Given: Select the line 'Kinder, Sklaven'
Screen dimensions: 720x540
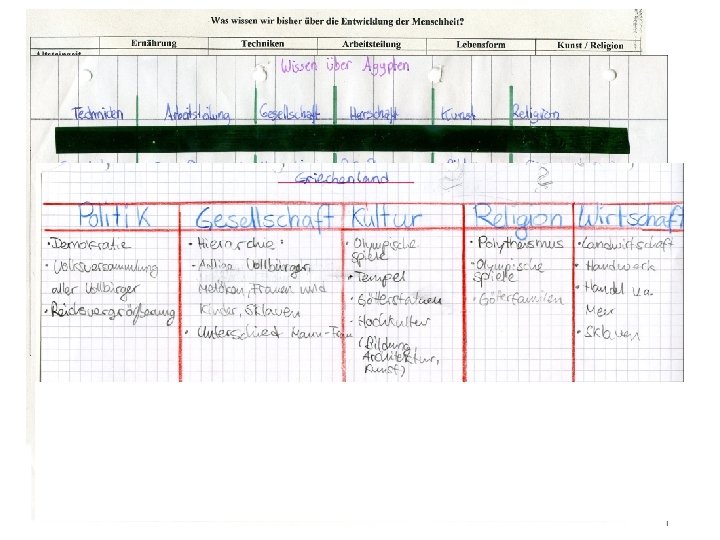Looking at the screenshot, I should tap(249, 311).
